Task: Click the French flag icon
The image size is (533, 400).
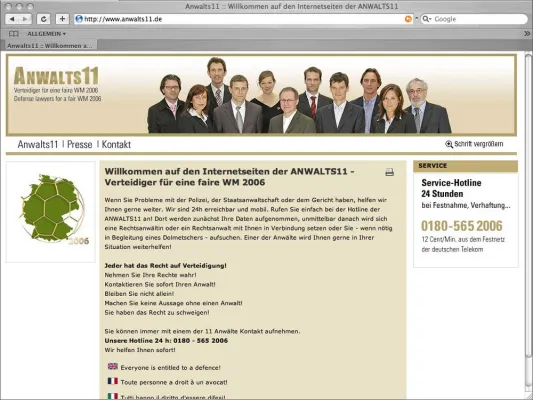Action: [113, 381]
